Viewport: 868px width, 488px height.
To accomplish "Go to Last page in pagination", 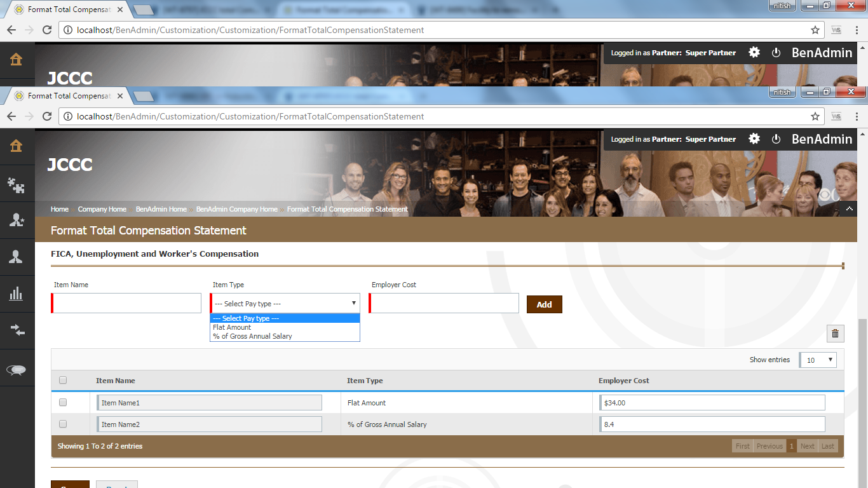I will coord(828,446).
